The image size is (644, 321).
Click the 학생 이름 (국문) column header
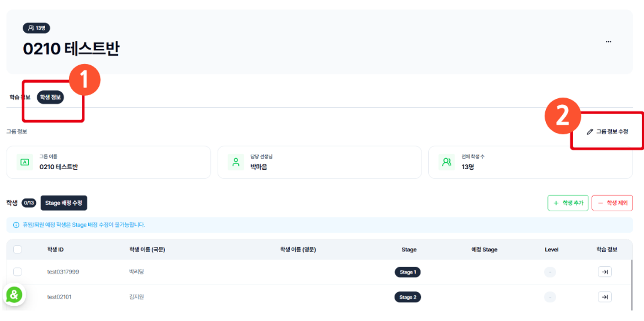147,250
